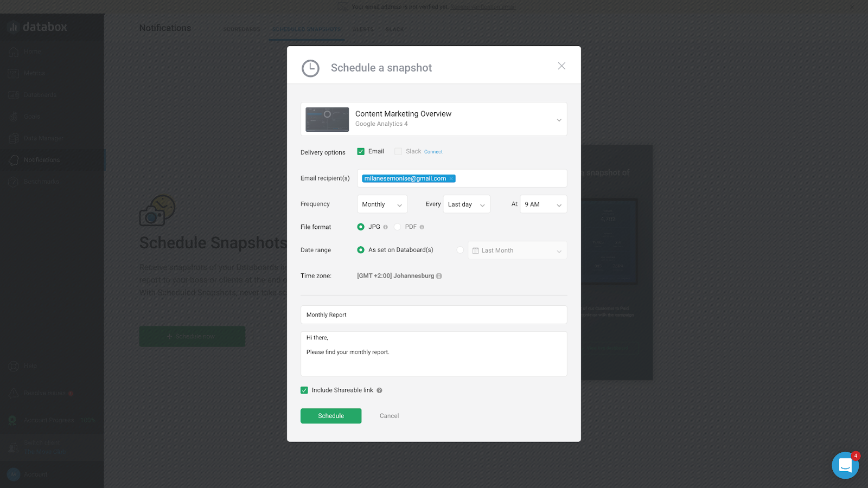Click the Schedule now button behind the dialog

[x=192, y=336]
